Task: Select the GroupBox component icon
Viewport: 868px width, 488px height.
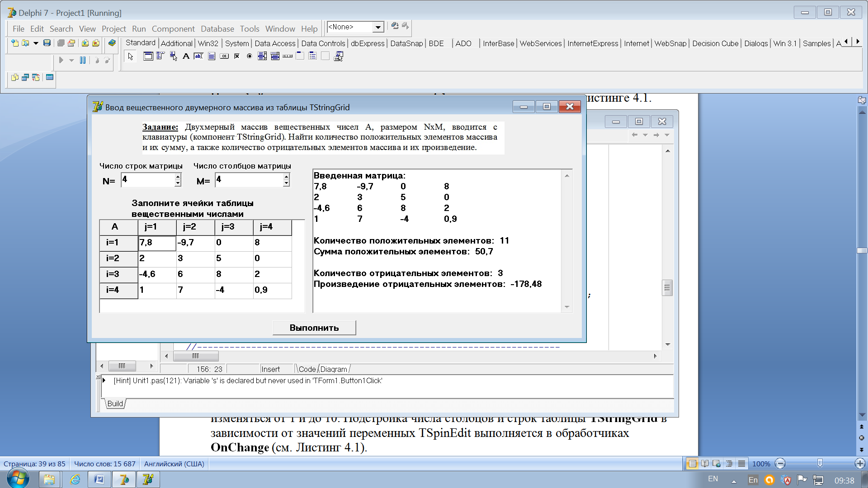Action: pyautogui.click(x=300, y=56)
